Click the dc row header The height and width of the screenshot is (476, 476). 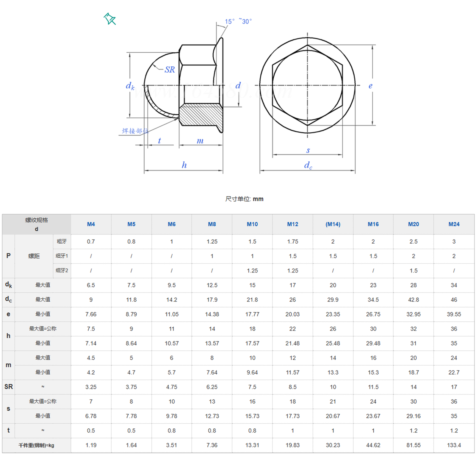click(8, 300)
